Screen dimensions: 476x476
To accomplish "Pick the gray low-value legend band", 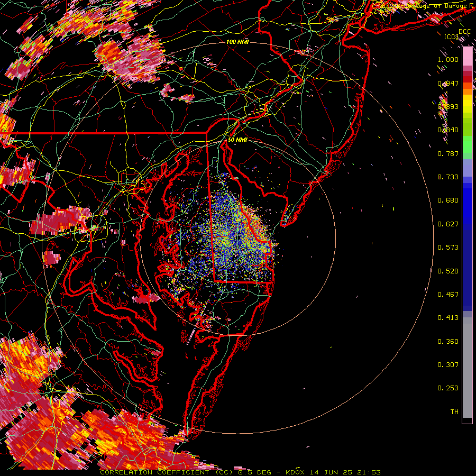I will (467, 368).
